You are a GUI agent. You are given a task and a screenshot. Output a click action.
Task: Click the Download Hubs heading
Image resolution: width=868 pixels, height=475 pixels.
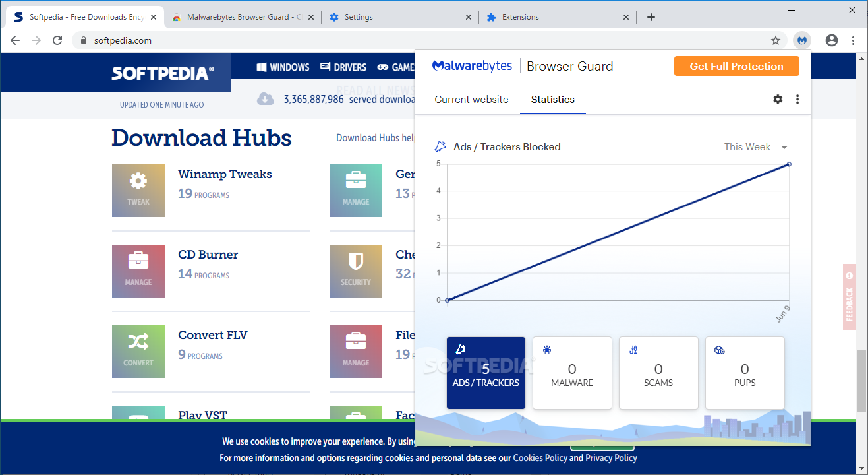pyautogui.click(x=201, y=138)
